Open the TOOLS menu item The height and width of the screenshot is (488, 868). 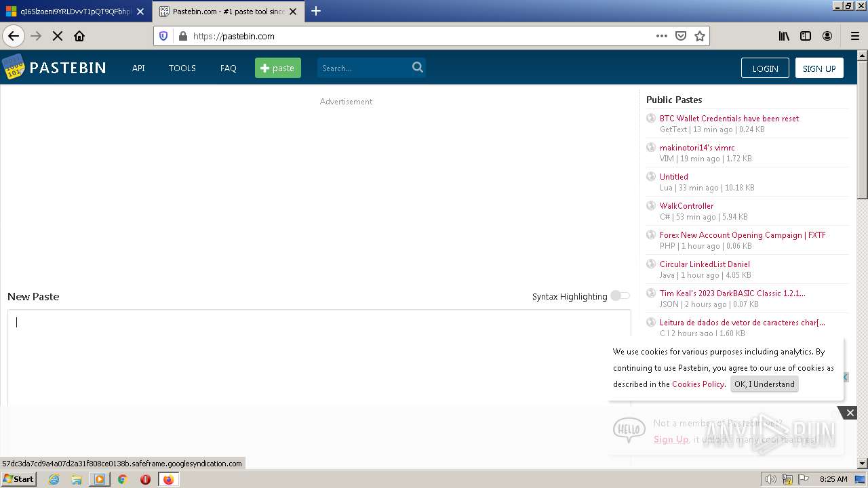(182, 68)
